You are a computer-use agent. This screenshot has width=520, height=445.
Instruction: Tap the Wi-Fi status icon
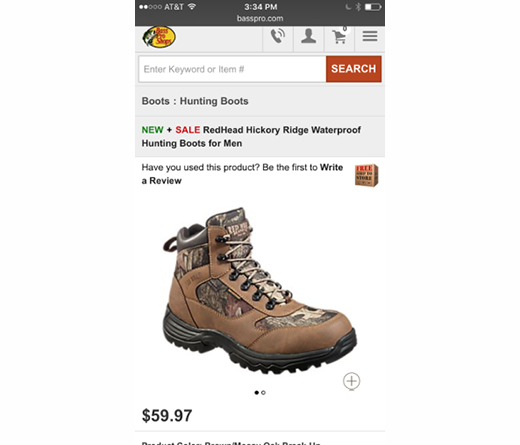(x=192, y=6)
